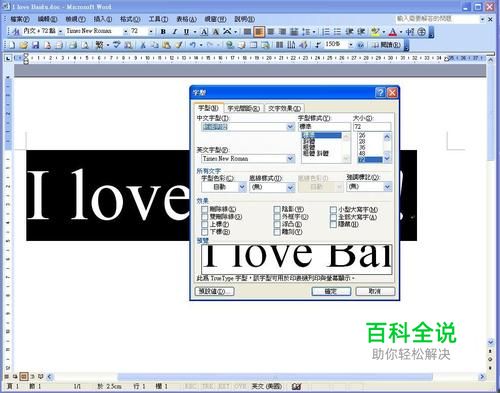This screenshot has width=500, height=393.
Task: Check the 刪除線 strikethrough checkbox
Action: [205, 209]
